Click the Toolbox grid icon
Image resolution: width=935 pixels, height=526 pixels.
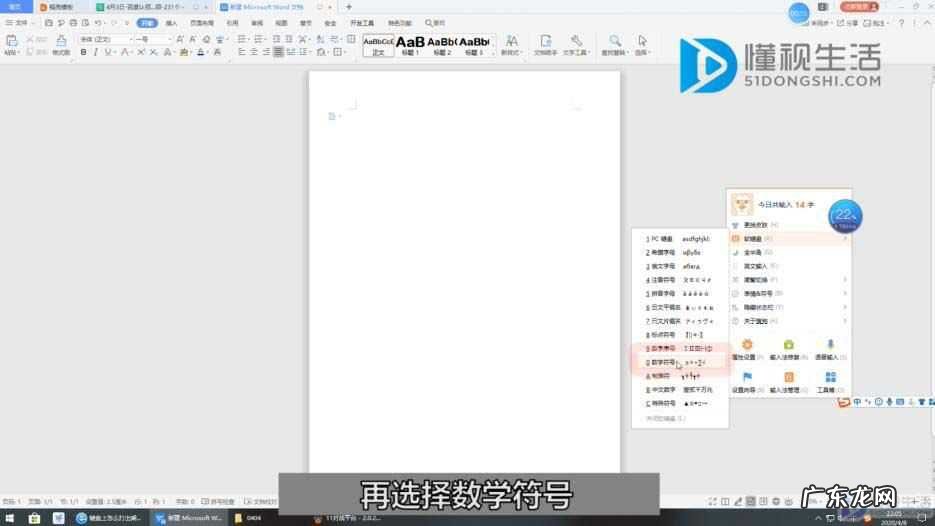coord(830,377)
